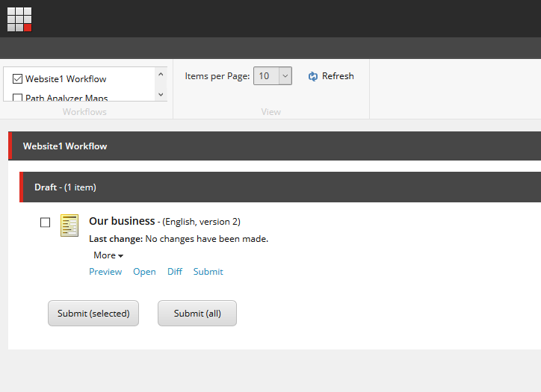Click the Our business document icon
The width and height of the screenshot is (541, 392).
tap(69, 225)
